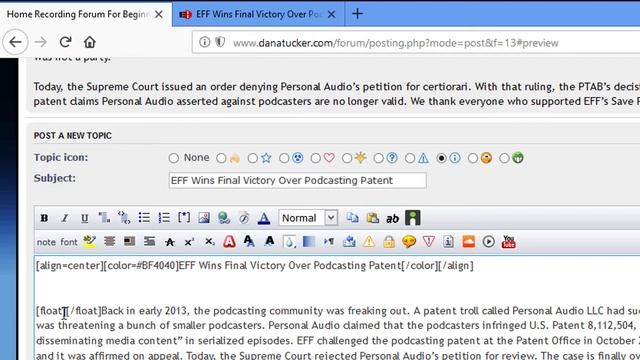Click the right-to-left paragraph icon
Viewport: 640px width, 360px height.
[x=329, y=242]
